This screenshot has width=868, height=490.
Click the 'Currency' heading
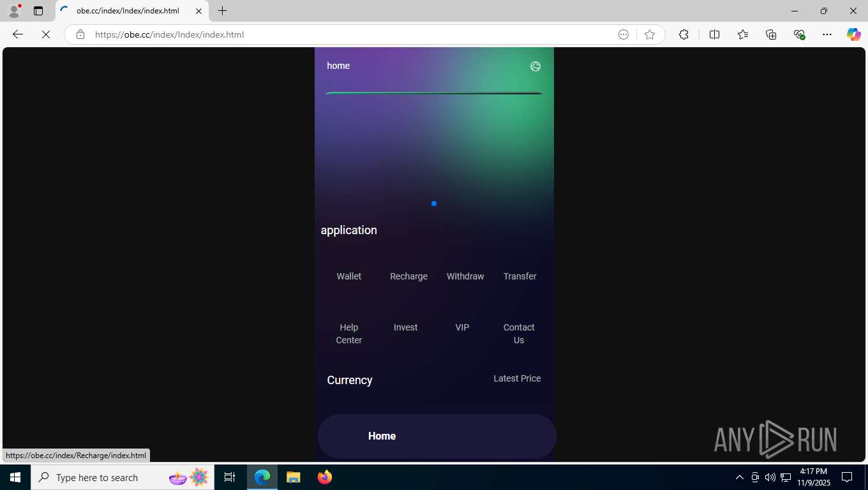[x=350, y=380]
